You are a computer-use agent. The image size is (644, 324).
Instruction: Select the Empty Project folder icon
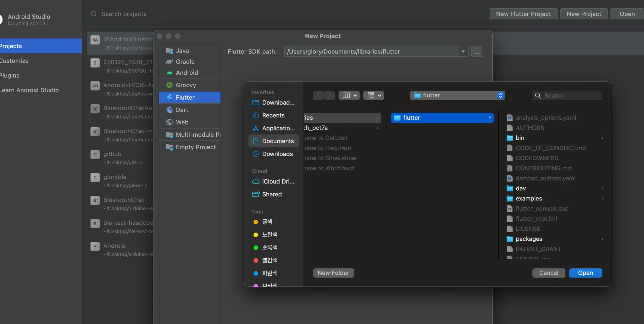tap(169, 147)
